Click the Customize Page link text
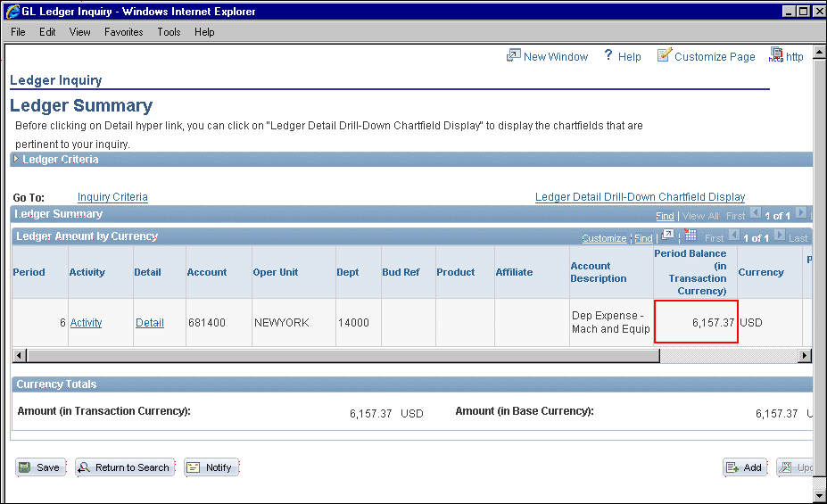The width and height of the screenshot is (827, 504). tap(715, 57)
